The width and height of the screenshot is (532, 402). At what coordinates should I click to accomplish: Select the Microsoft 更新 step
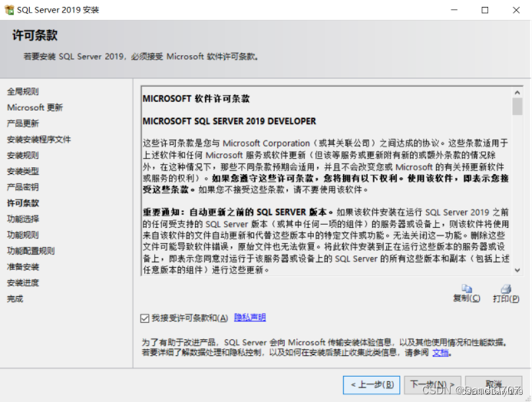click(x=35, y=108)
